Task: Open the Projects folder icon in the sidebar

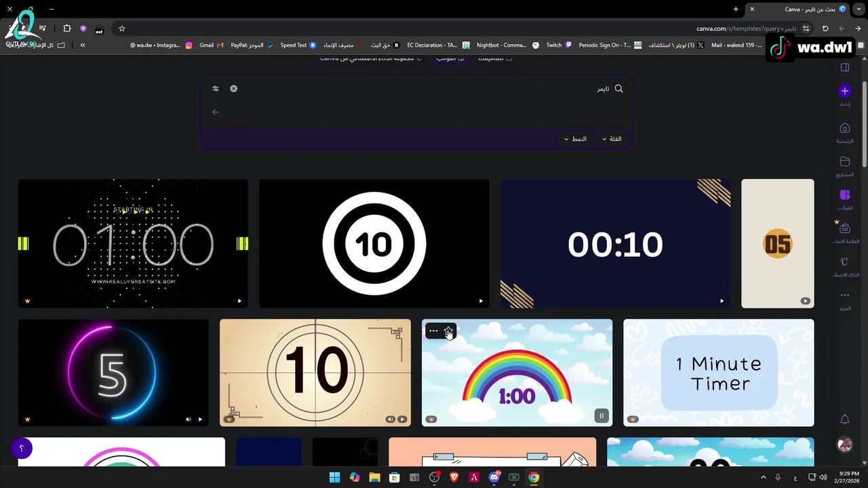Action: click(844, 161)
